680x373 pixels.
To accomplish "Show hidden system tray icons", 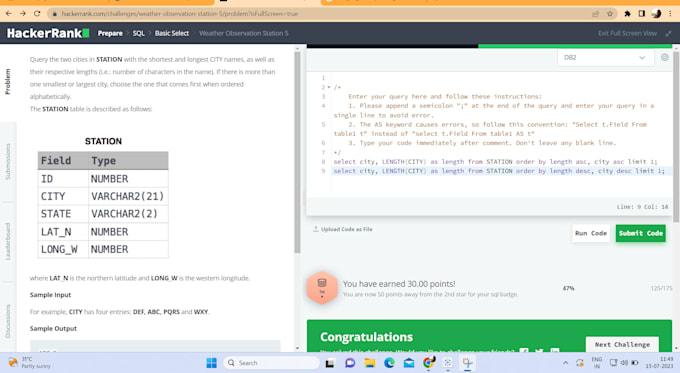I will (565, 363).
